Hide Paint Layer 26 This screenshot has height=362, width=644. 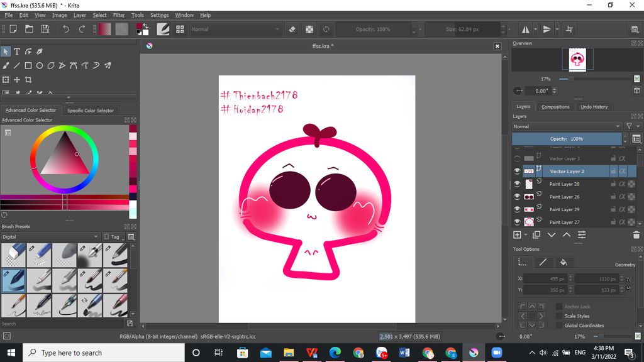517,197
